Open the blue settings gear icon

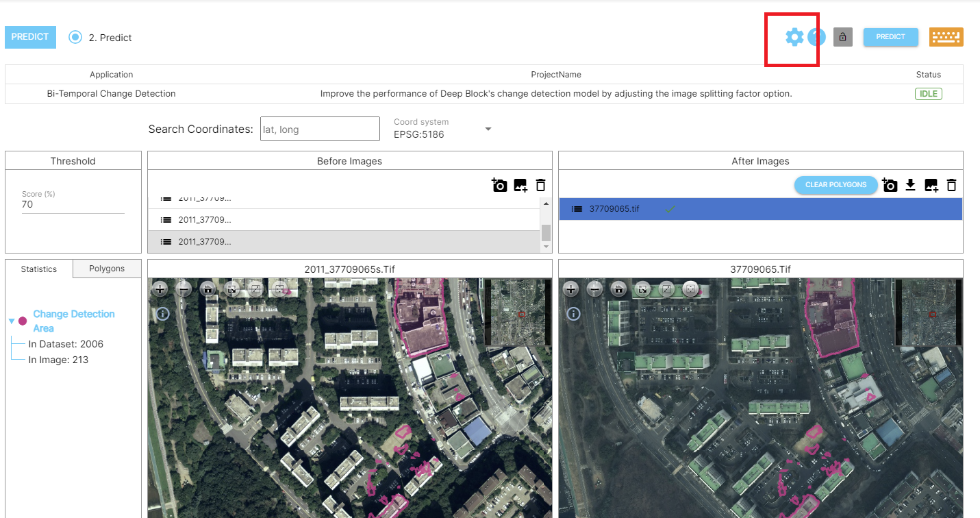[x=794, y=37]
